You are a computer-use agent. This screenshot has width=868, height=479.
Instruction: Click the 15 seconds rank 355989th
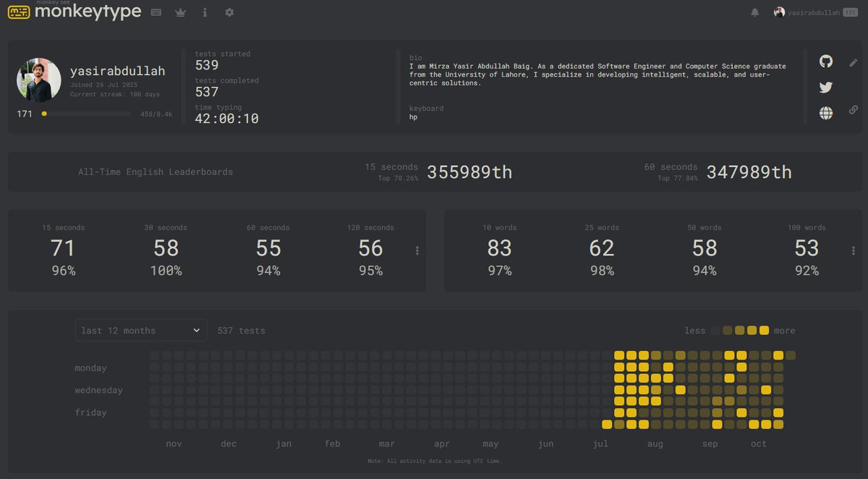click(x=469, y=172)
